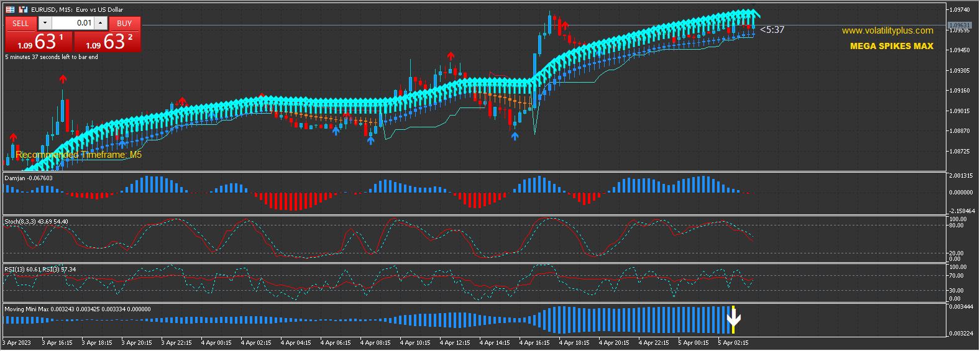
Task: Click the 30.00 RSI level value
Action: coord(958,291)
